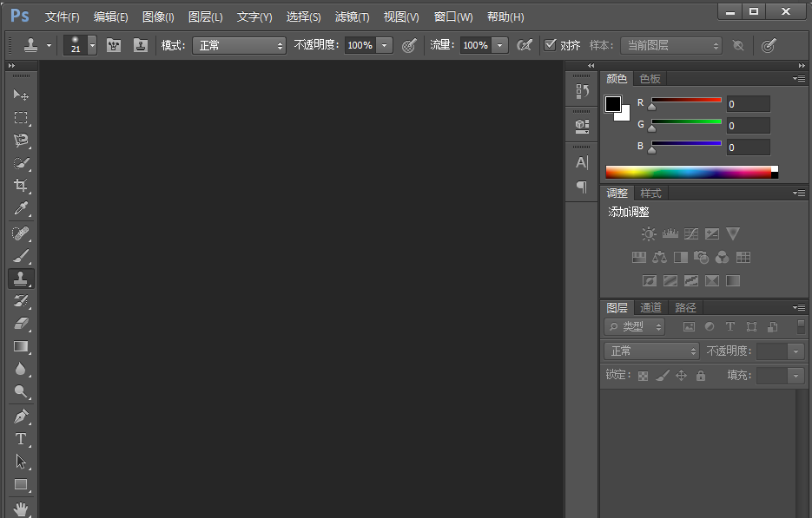This screenshot has width=812, height=518.
Task: Select the Brush tool
Action: tap(22, 255)
